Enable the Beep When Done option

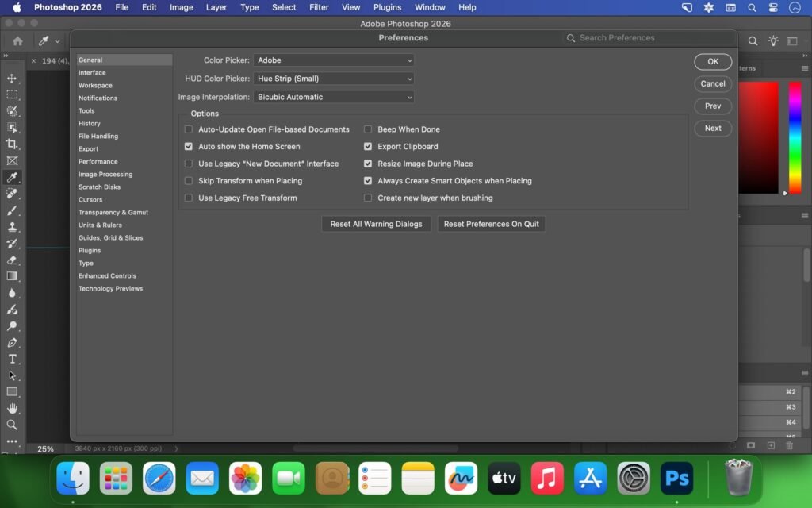368,129
